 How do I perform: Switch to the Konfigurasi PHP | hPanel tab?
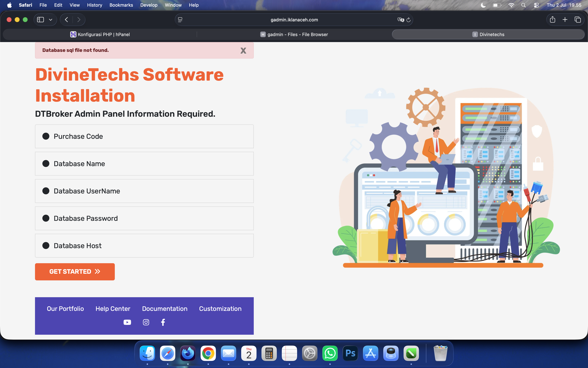tap(100, 35)
